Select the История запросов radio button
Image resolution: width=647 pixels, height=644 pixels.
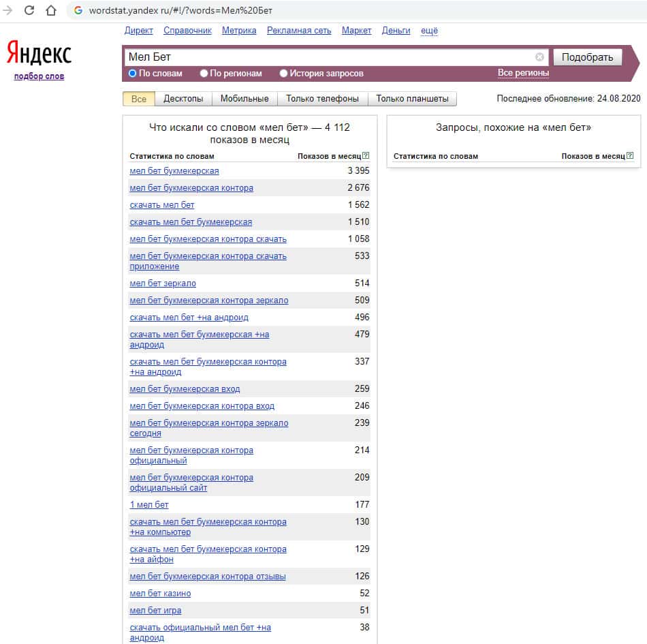pyautogui.click(x=283, y=74)
